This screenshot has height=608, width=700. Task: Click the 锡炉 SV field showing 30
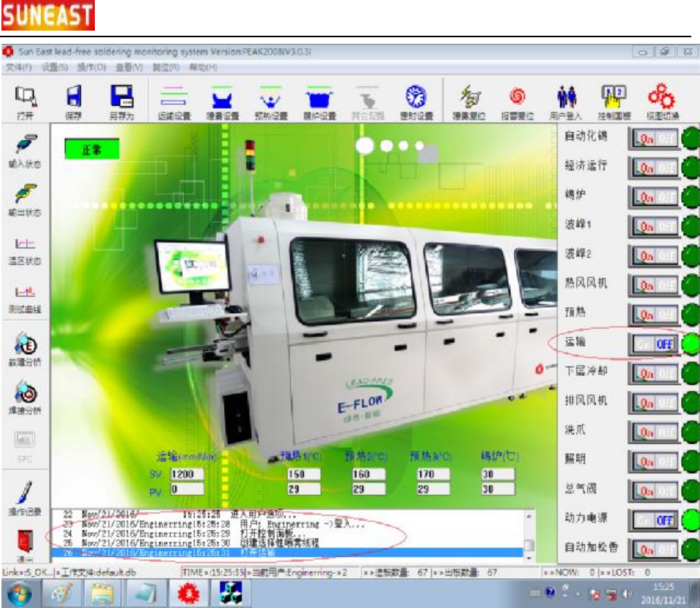coord(498,474)
